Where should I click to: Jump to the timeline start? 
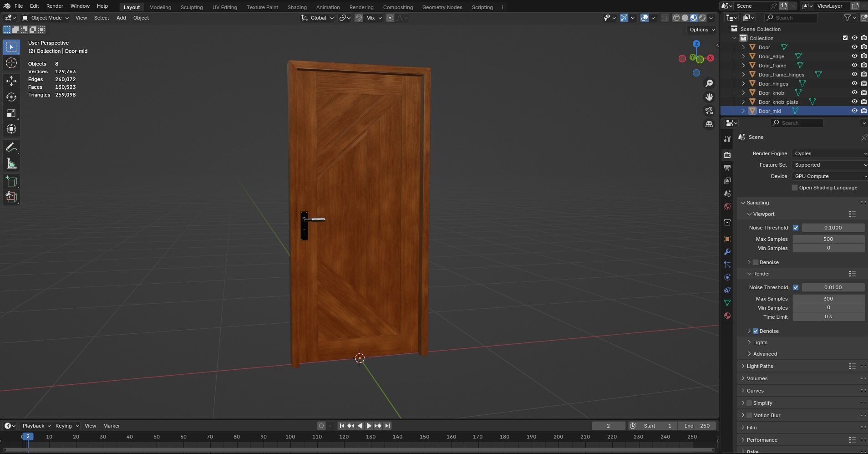pos(342,426)
